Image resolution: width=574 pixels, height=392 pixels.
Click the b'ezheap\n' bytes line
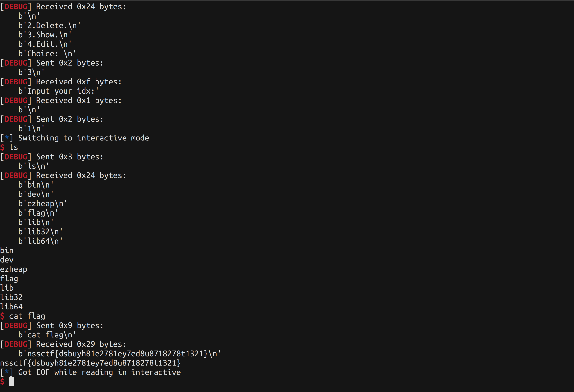(x=43, y=204)
